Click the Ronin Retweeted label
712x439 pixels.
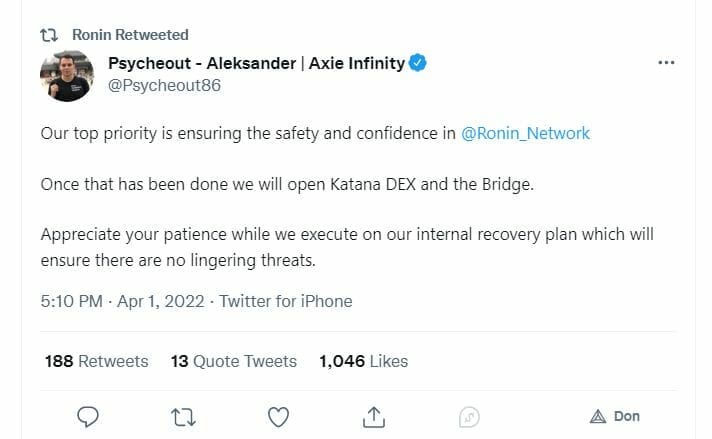pos(130,35)
